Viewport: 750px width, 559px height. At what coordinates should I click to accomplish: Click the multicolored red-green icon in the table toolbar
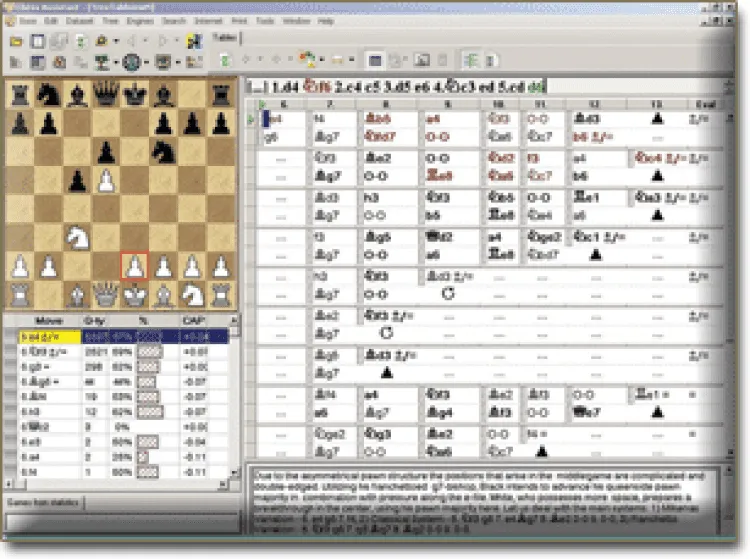coord(307,59)
